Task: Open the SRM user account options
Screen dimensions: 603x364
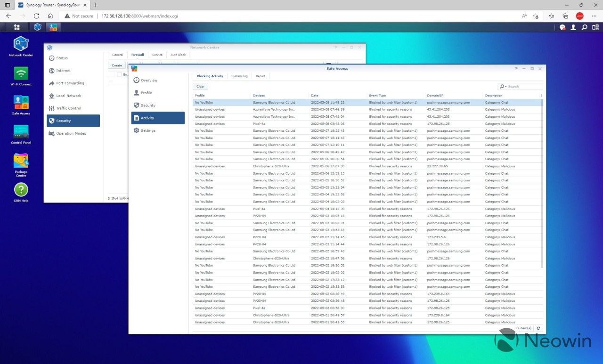Action: [573, 27]
